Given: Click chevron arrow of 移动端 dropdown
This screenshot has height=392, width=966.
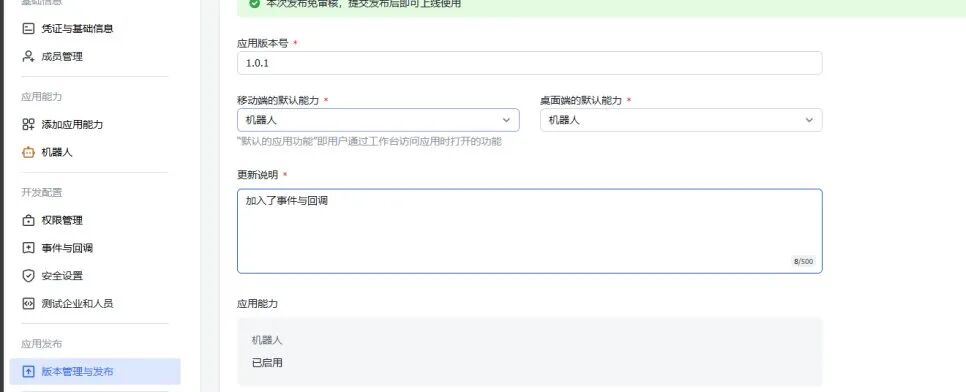Looking at the screenshot, I should (x=506, y=120).
